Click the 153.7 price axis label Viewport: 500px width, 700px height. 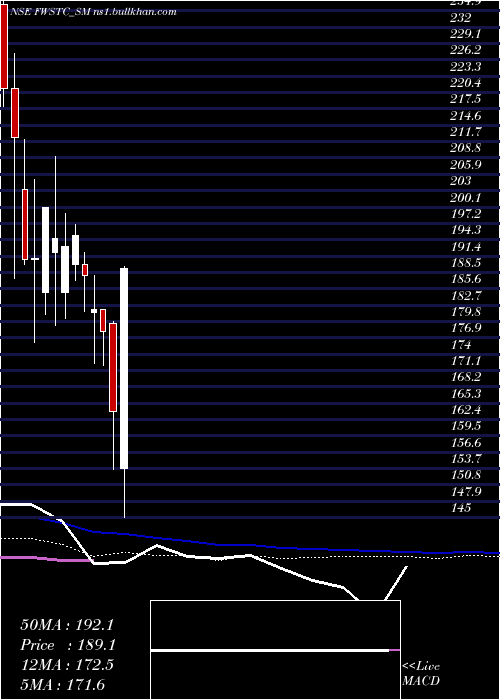coord(466,458)
